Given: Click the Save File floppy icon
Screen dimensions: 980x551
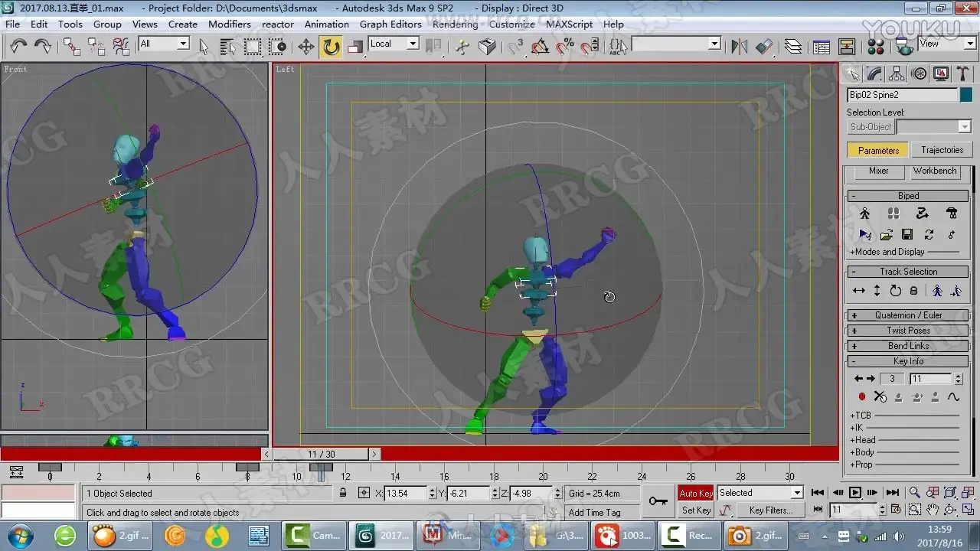Looking at the screenshot, I should [907, 234].
